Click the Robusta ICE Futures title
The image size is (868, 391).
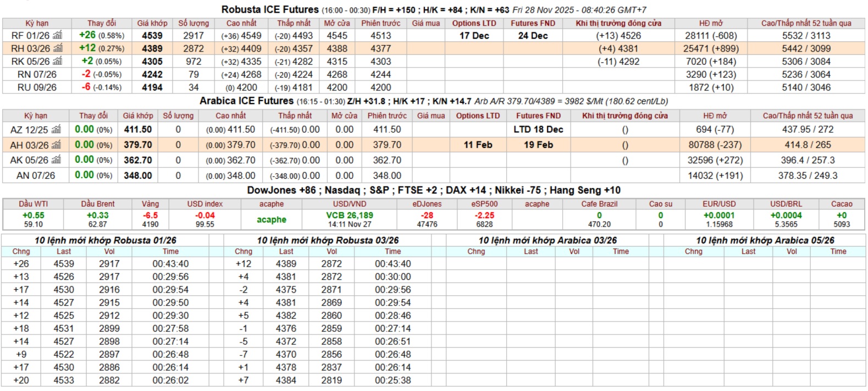pos(270,9)
